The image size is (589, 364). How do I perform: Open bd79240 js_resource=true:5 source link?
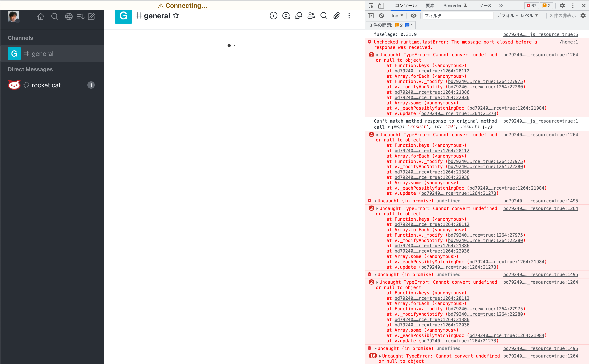[x=540, y=34]
